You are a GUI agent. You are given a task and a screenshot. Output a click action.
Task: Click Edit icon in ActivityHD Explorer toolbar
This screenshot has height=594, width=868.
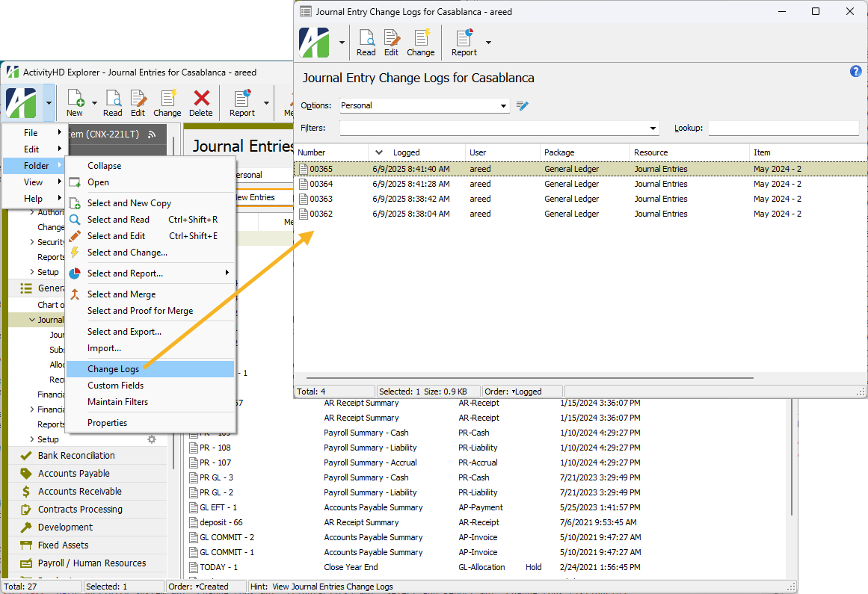[138, 103]
